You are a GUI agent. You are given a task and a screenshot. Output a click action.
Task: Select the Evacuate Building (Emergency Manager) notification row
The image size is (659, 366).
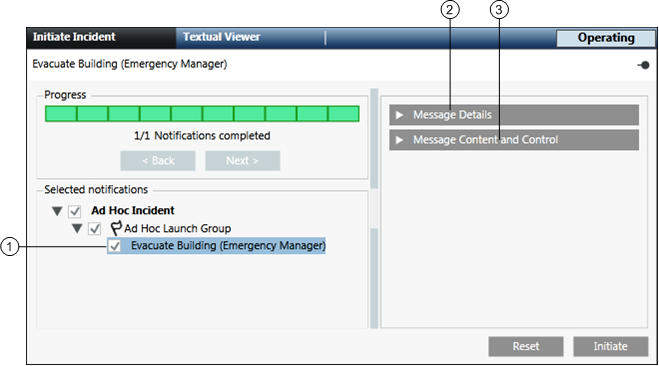[x=216, y=246]
